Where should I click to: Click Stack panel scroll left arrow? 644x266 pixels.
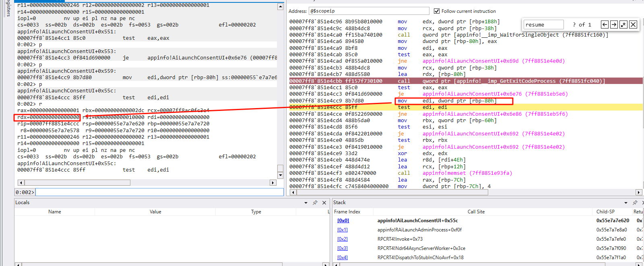[336, 264]
